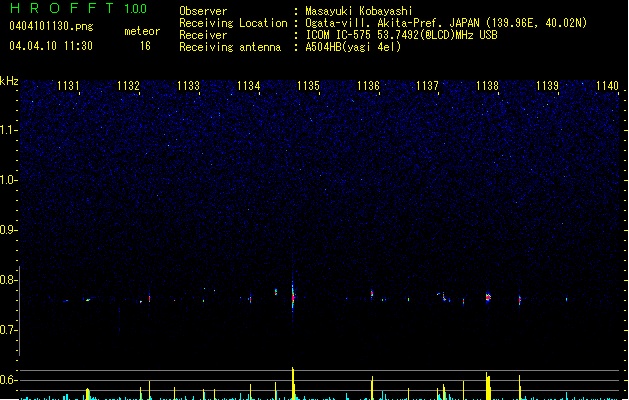Click the 1139 time axis marker
Image resolution: width=629 pixels, height=400 pixels.
[548, 86]
